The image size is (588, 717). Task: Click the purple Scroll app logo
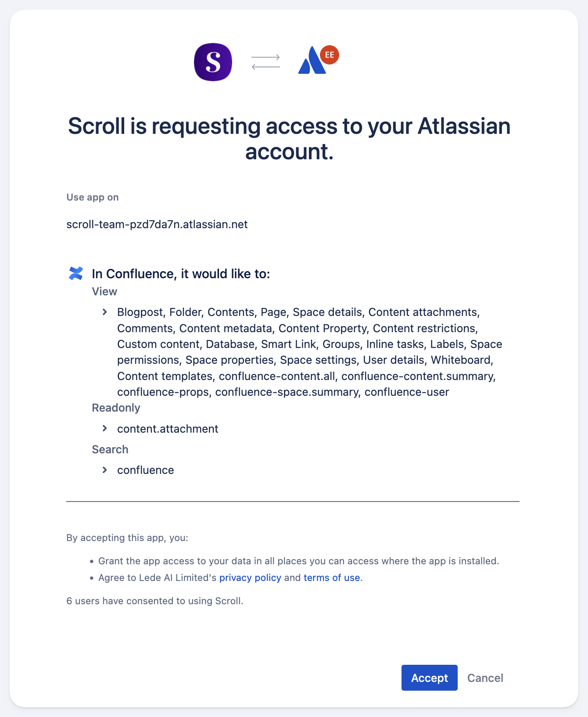pyautogui.click(x=213, y=62)
